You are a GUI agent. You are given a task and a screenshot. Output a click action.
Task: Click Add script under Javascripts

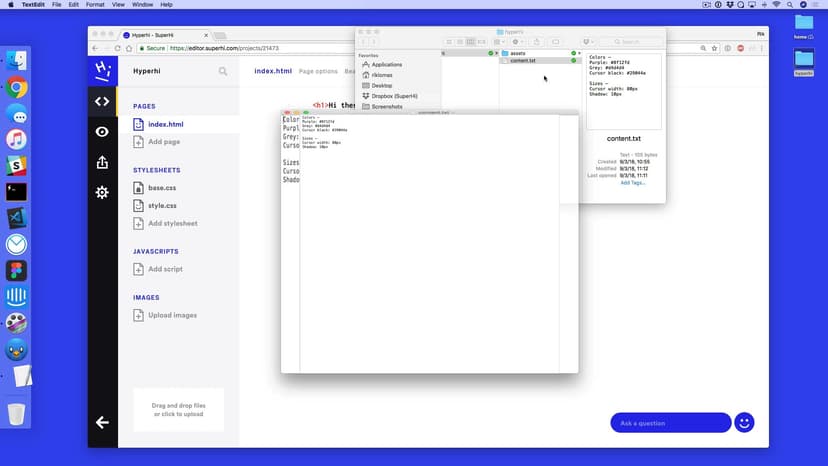(165, 269)
